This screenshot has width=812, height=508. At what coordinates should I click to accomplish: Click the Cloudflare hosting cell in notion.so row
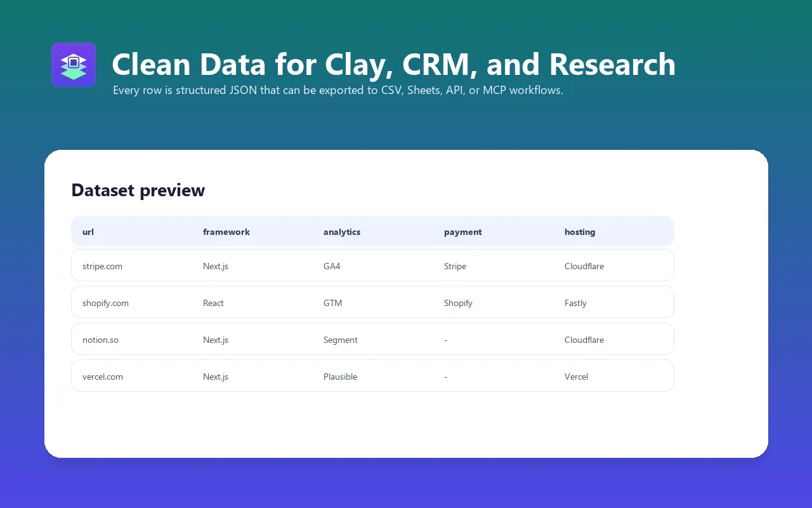pos(584,340)
